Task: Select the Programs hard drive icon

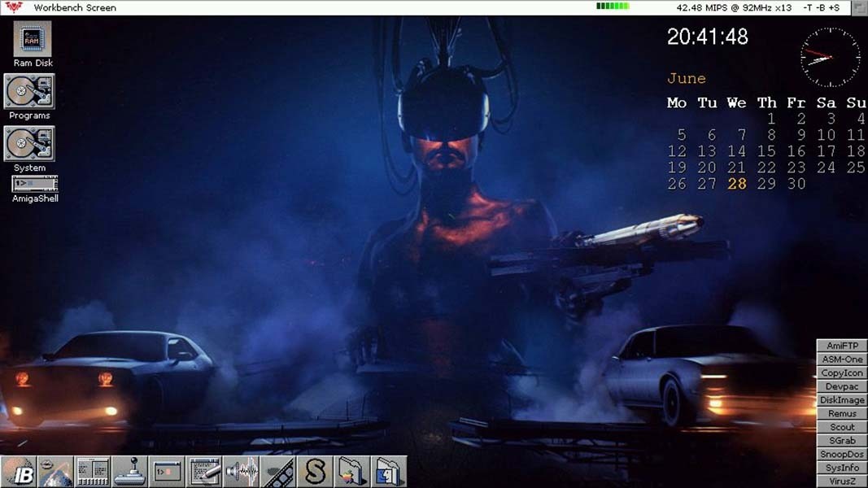Action: (x=29, y=91)
